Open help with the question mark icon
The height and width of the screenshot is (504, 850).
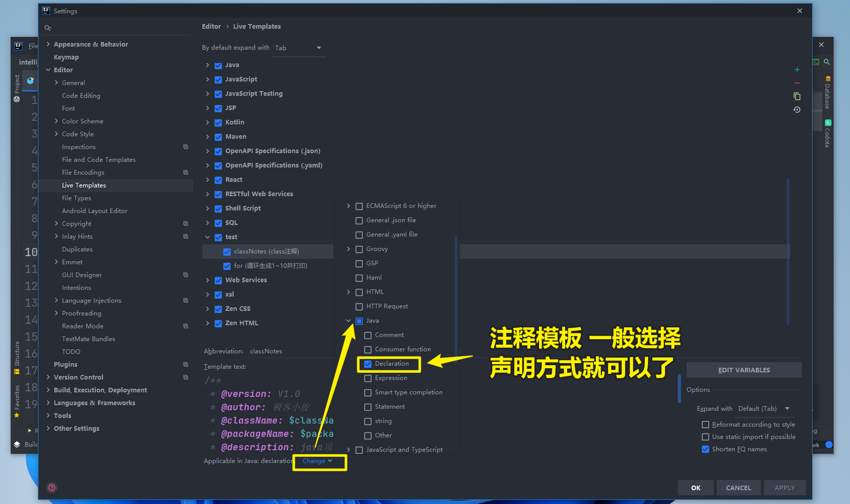(x=52, y=488)
